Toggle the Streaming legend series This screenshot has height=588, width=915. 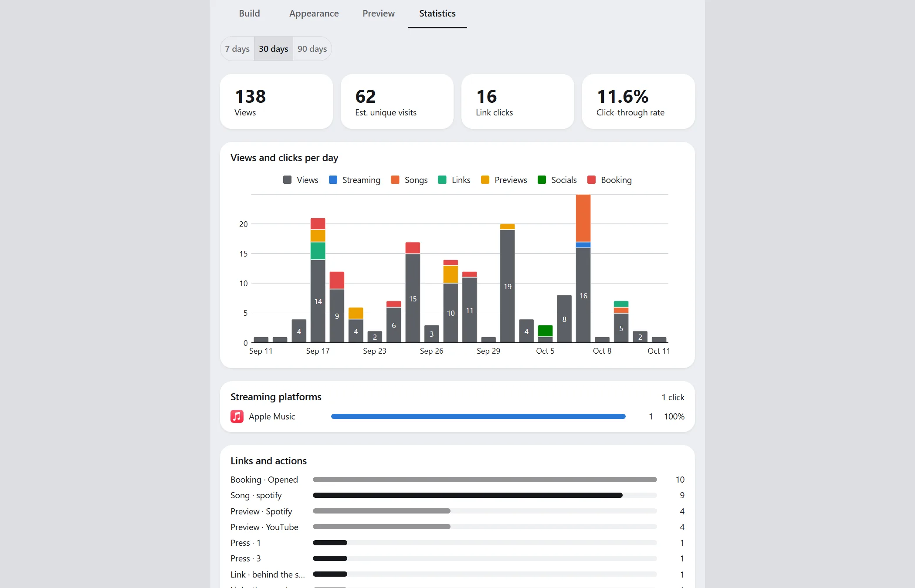[355, 180]
